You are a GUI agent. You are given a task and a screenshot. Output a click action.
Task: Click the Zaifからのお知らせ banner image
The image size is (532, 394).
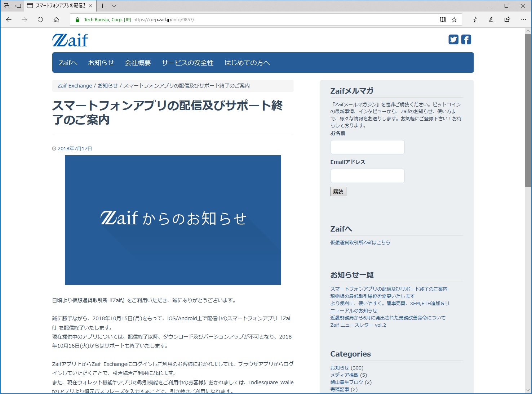click(x=173, y=220)
